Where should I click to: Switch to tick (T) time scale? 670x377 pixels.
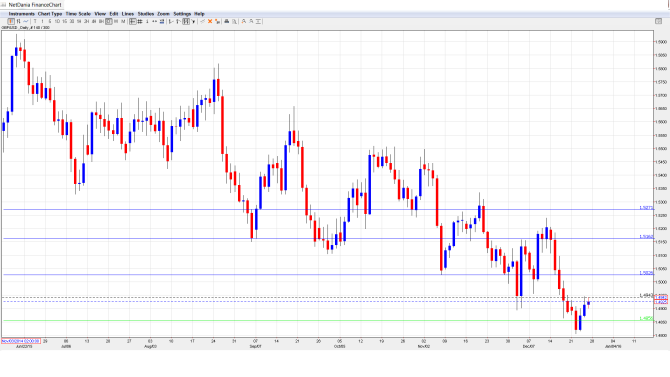[x=35, y=21]
